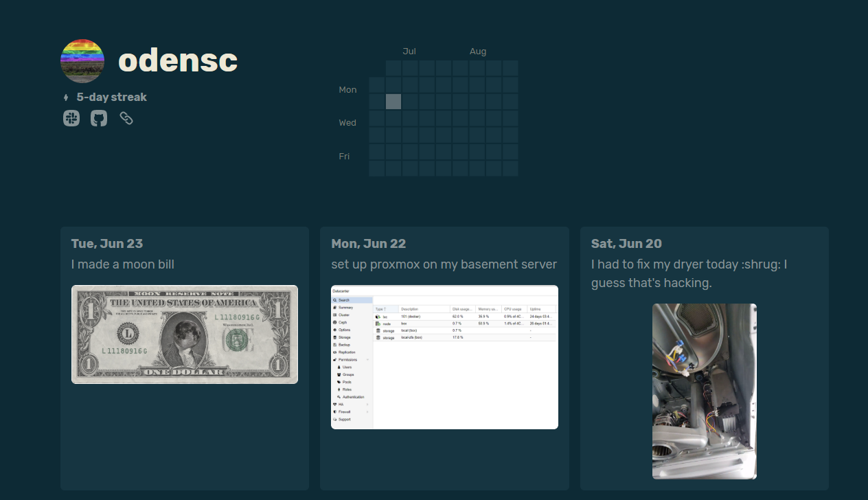Image resolution: width=868 pixels, height=500 pixels.
Task: Open the Tue, Jun 23 post date
Action: tap(107, 244)
